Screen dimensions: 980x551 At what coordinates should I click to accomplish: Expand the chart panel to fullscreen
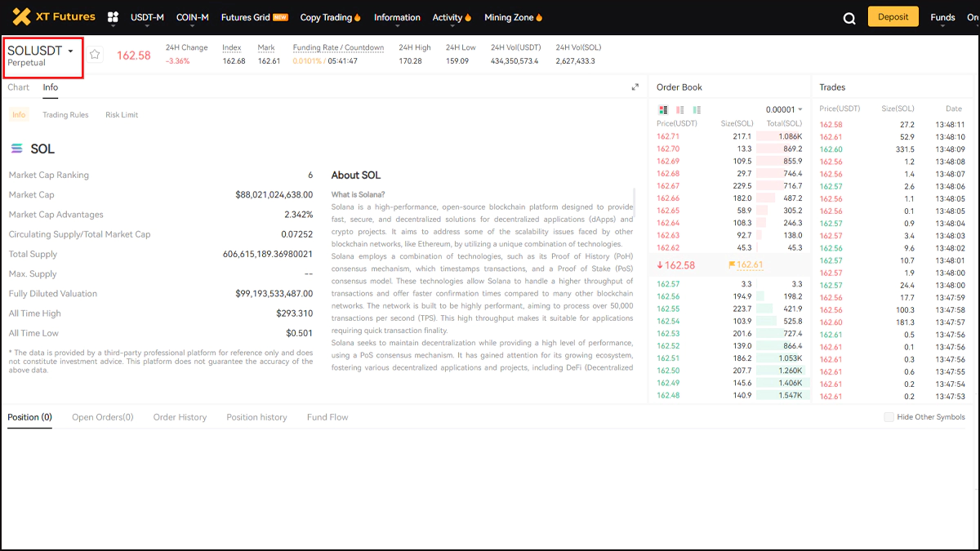click(635, 87)
